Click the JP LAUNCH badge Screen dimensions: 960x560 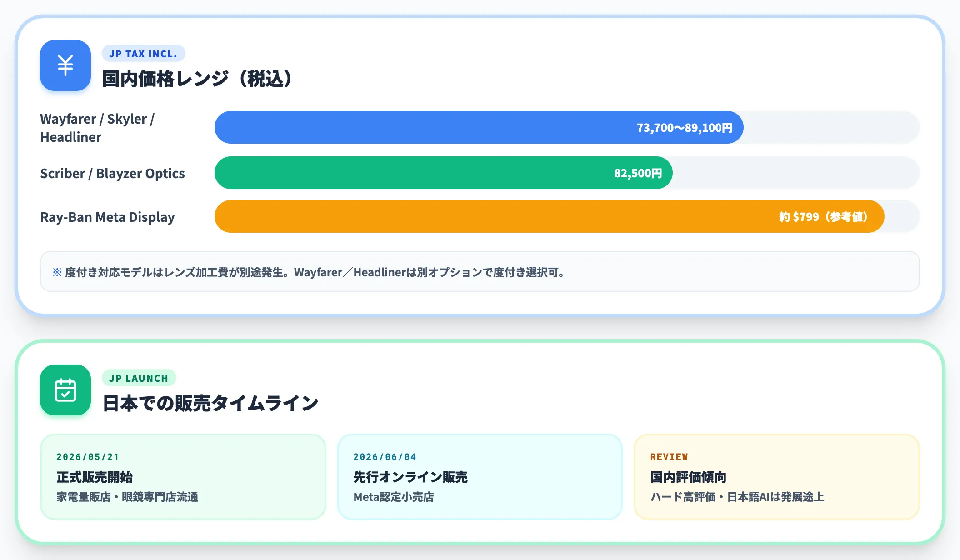click(139, 378)
